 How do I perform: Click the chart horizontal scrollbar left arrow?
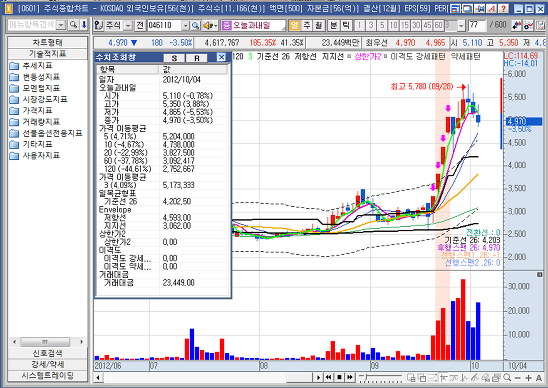(x=98, y=378)
